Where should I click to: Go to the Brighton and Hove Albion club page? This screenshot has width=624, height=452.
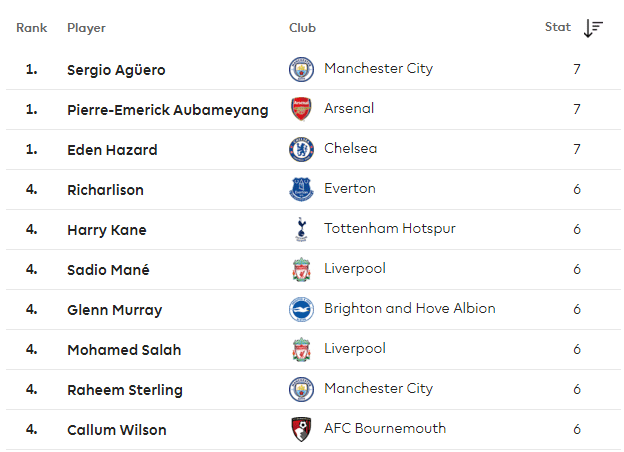tap(410, 308)
